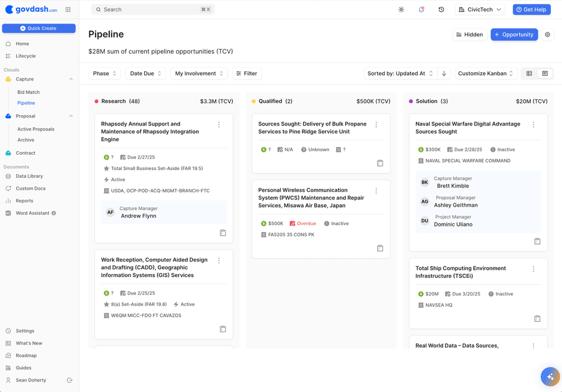
Task: Select the kanban board view toggle
Action: tap(544, 73)
